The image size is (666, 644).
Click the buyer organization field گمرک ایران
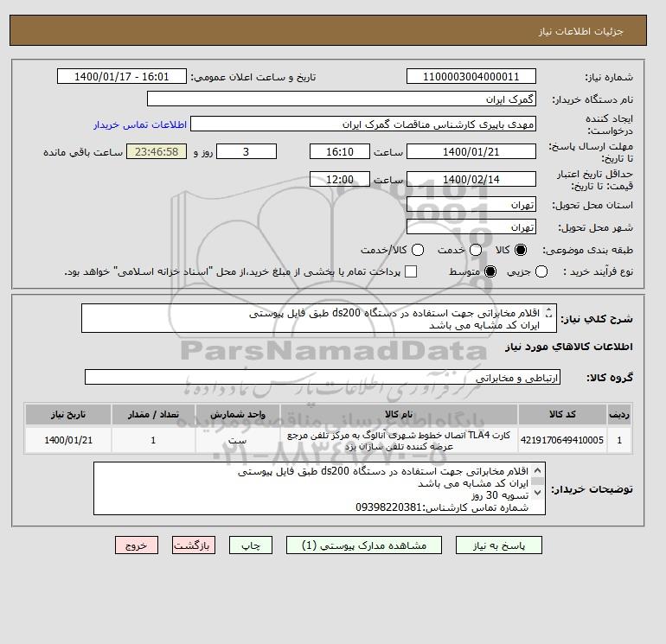coord(342,99)
